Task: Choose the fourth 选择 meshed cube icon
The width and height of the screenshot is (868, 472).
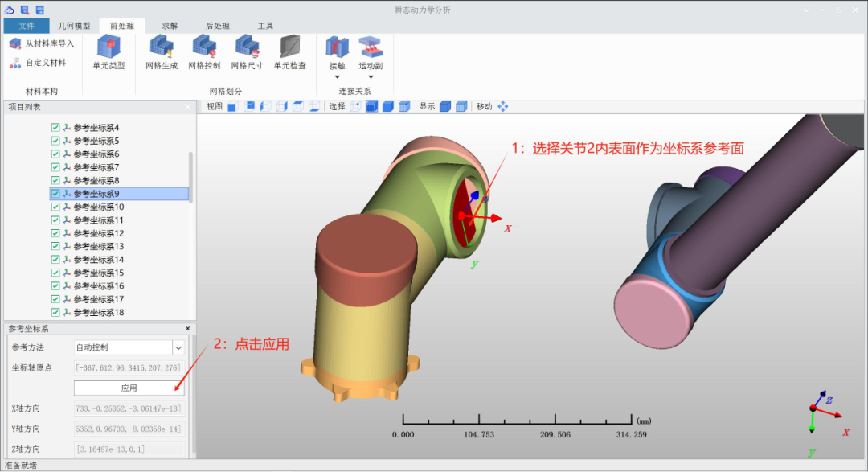Action: pyautogui.click(x=404, y=106)
